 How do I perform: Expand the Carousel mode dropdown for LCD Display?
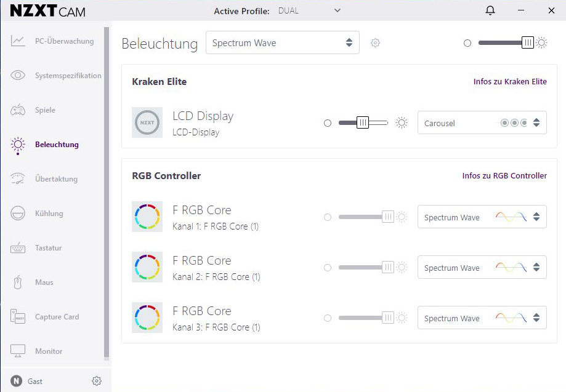pyautogui.click(x=482, y=123)
